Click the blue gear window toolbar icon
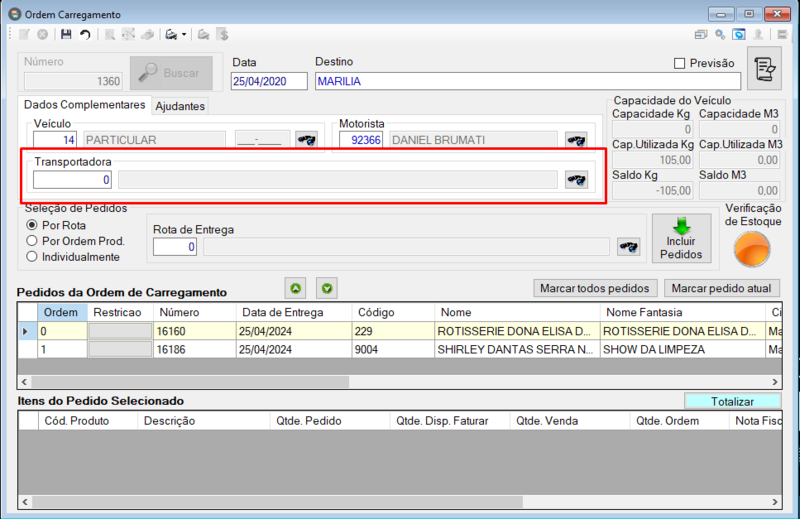The width and height of the screenshot is (800, 519). (x=739, y=35)
